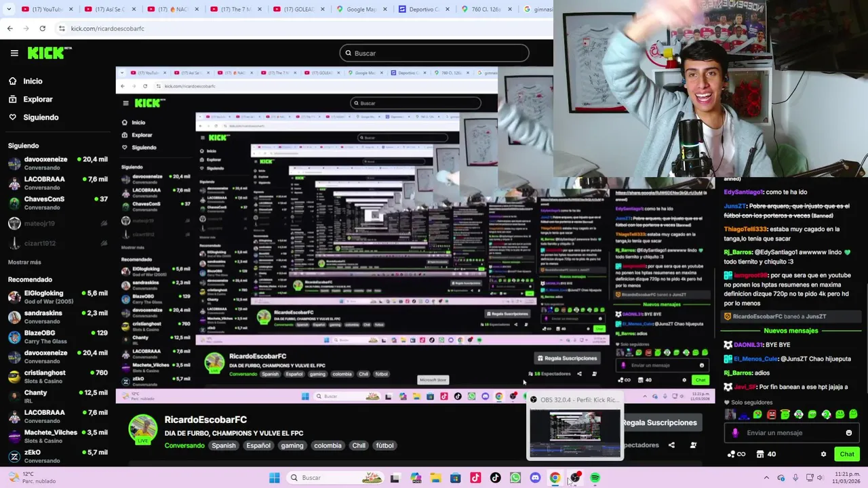Insert the red angry emote
This screenshot has width=868, height=488.
coord(771,414)
